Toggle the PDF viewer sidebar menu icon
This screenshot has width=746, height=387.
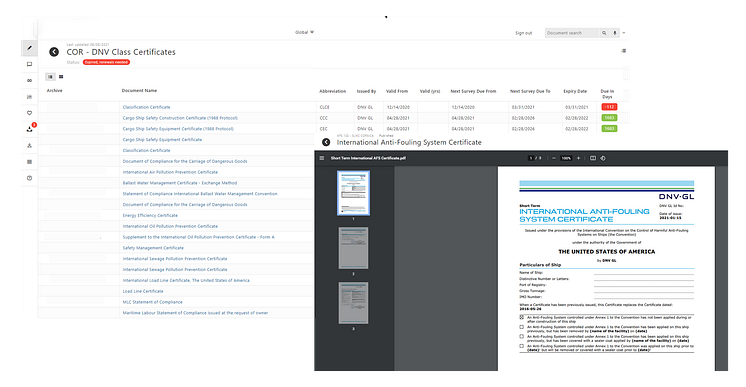pyautogui.click(x=322, y=158)
